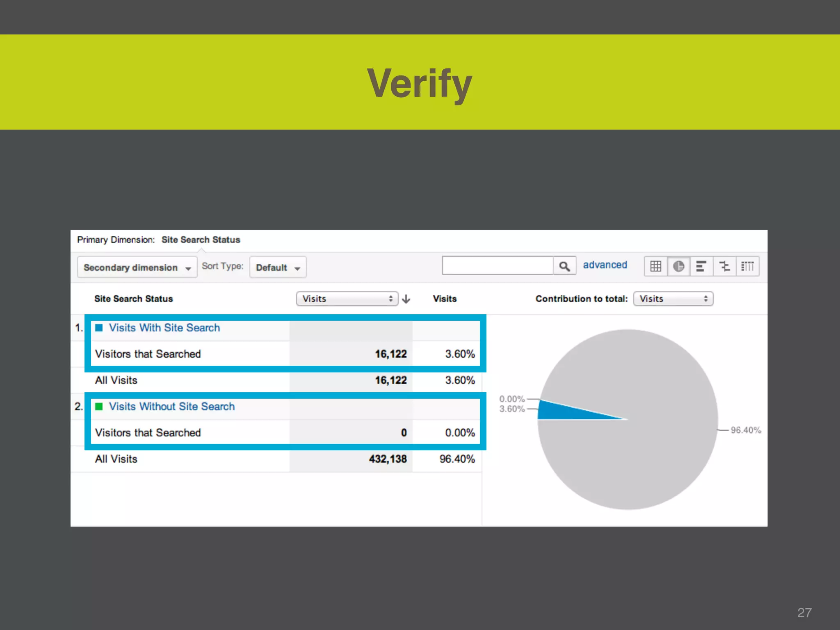Click the 432,138 visits value
The height and width of the screenshot is (630, 840).
[388, 459]
